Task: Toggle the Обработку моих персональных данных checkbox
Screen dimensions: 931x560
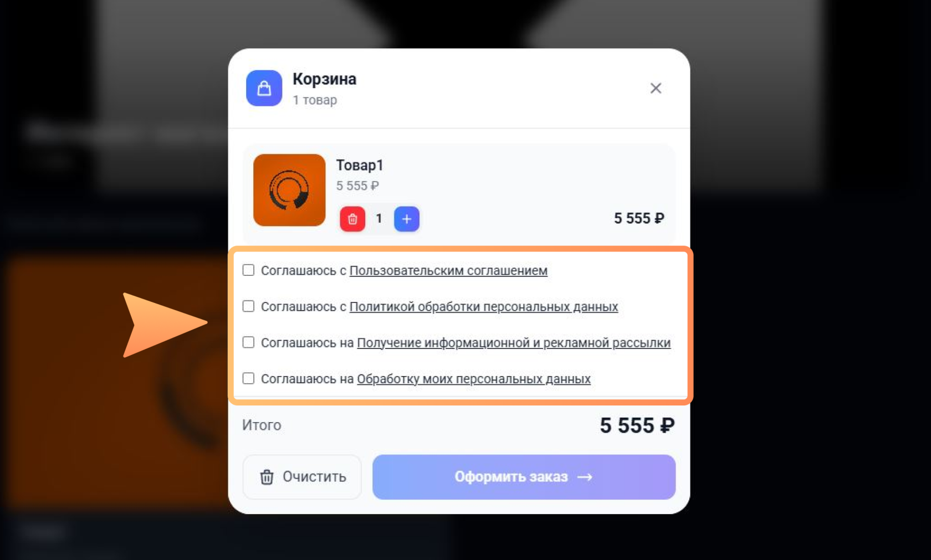Action: pos(248,378)
